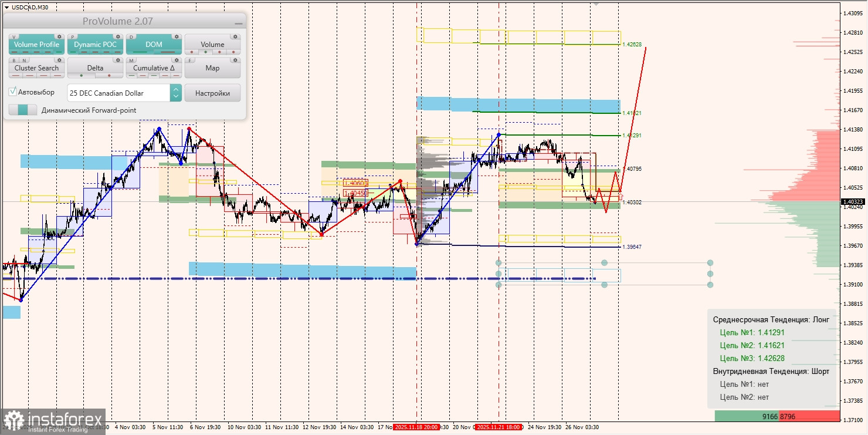Viewport: 868px width, 435px height.
Task: Open DOM settings gear
Action: (x=177, y=36)
